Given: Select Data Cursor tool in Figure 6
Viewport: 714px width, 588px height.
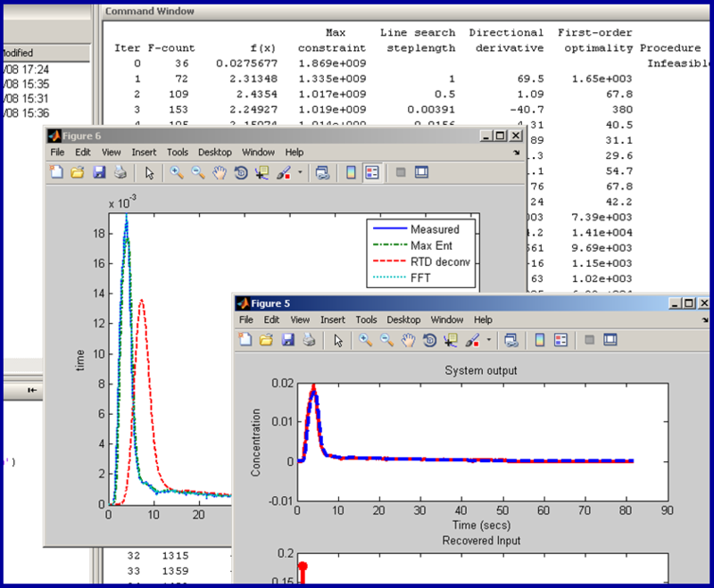Looking at the screenshot, I should 262,172.
